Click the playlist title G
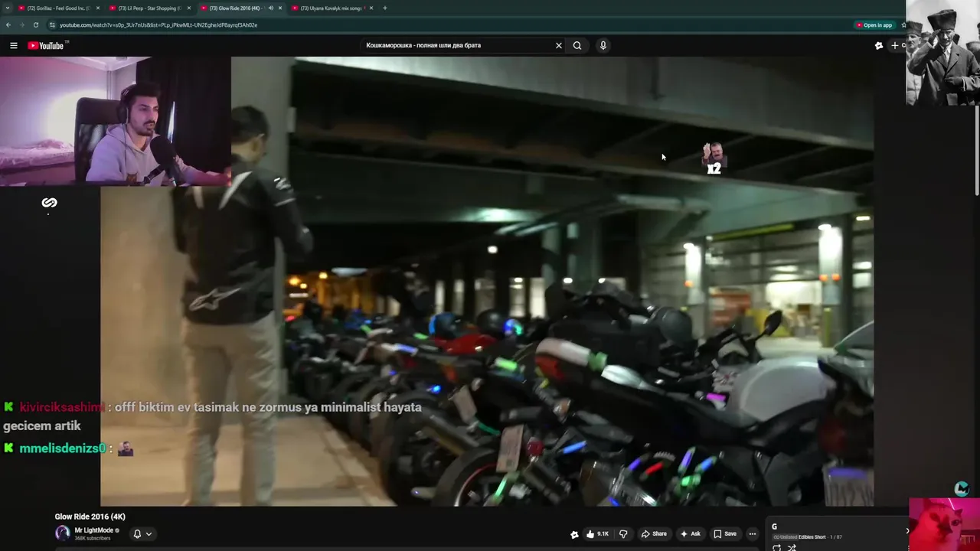 click(774, 527)
